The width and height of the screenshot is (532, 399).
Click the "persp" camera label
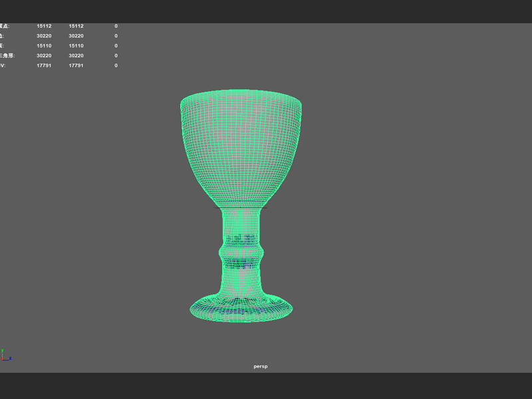tap(261, 366)
